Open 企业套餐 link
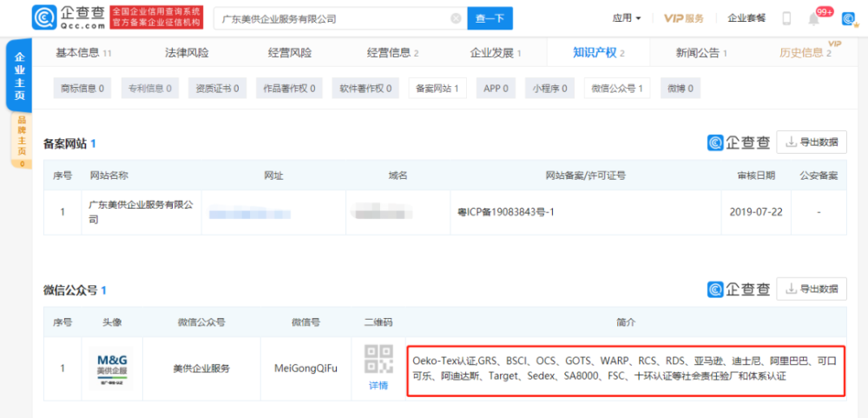This screenshot has width=868, height=418. pyautogui.click(x=746, y=18)
